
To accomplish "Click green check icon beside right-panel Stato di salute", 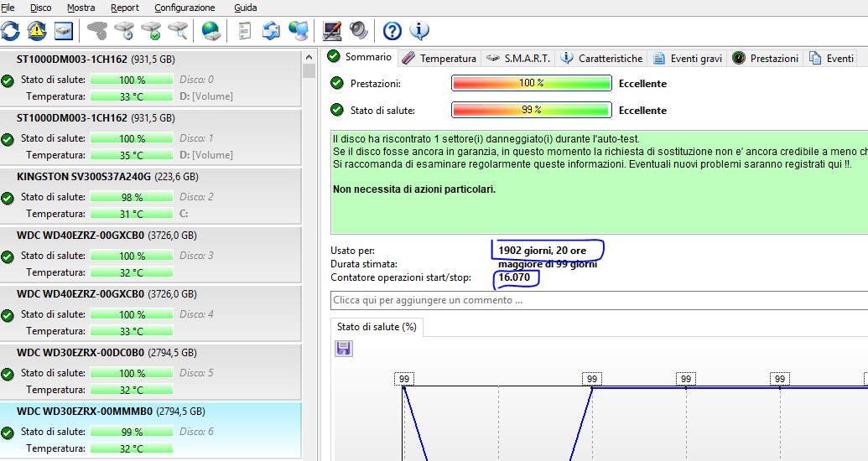I will pos(336,110).
